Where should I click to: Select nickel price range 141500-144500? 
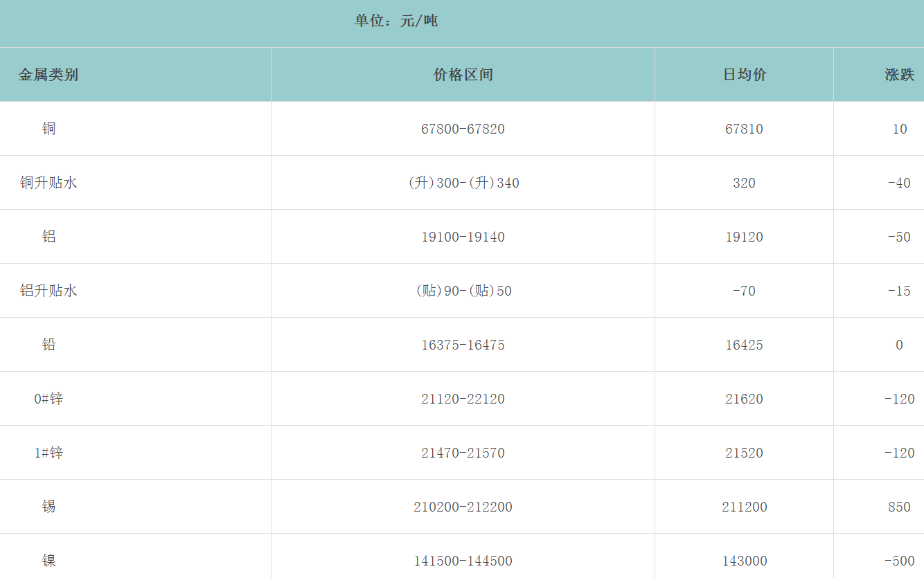pos(463,561)
